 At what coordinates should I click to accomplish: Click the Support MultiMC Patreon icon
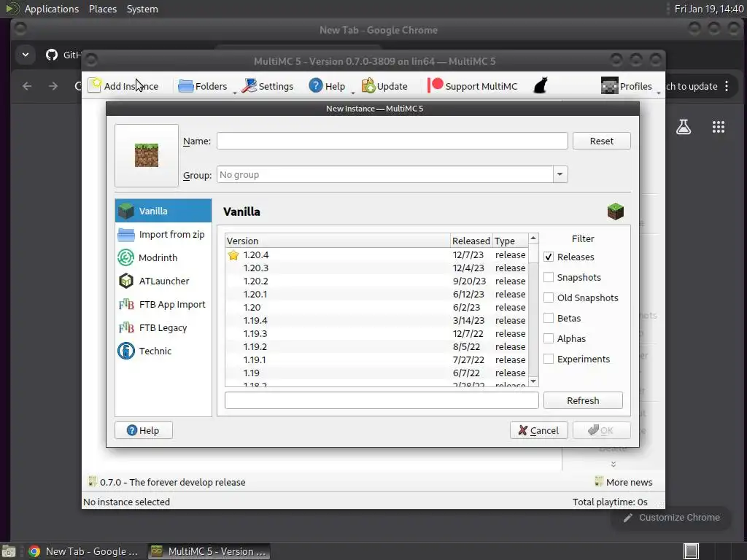(435, 86)
